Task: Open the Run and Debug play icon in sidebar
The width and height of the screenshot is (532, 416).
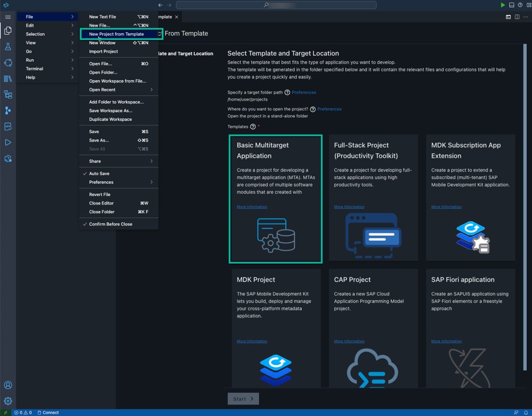Action: click(8, 142)
